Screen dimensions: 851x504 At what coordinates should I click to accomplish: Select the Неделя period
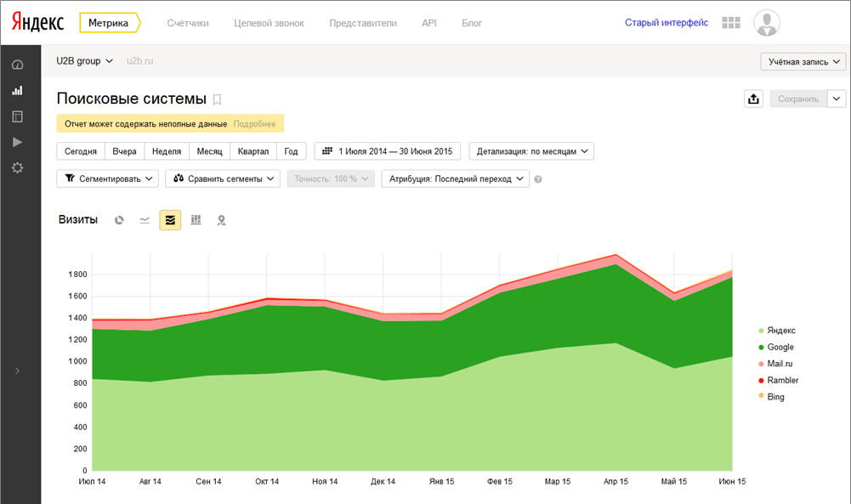(x=167, y=151)
